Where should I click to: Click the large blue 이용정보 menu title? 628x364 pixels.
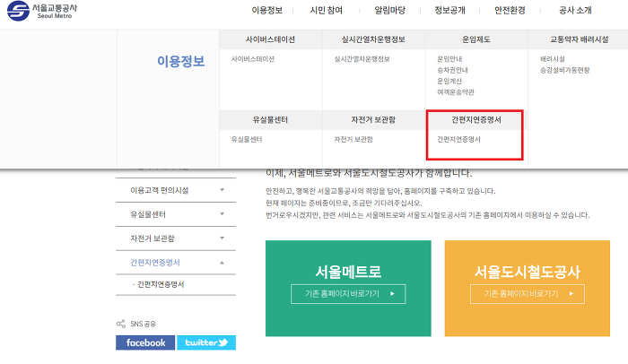181,61
